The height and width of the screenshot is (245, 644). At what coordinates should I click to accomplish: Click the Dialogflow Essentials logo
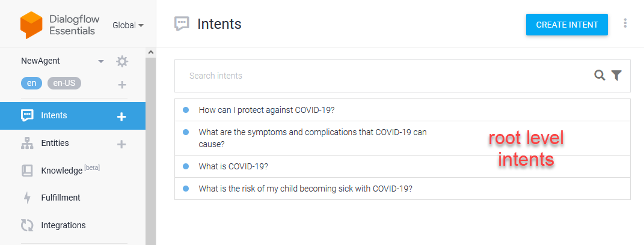click(x=31, y=25)
